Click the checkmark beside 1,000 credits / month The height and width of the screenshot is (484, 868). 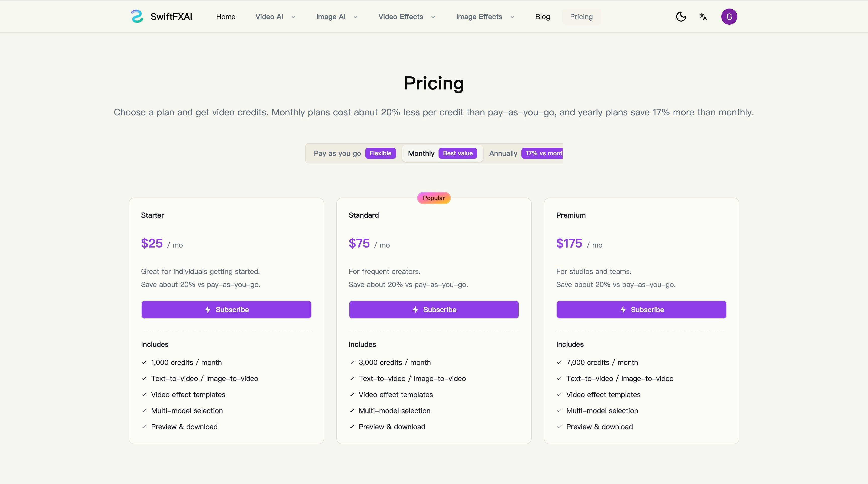144,363
